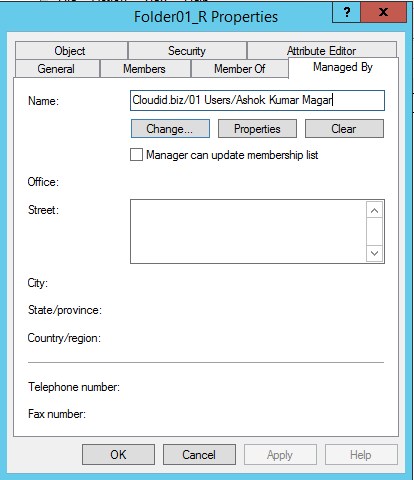Viewport: 414px width, 480px height.
Task: Close the Folder01_R Properties dialog
Action: click(x=384, y=13)
